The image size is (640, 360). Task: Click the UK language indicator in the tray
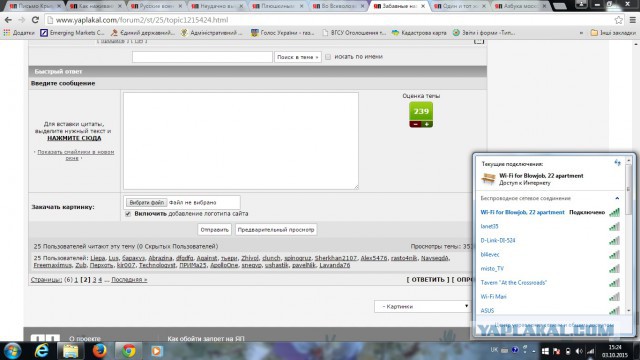point(494,350)
